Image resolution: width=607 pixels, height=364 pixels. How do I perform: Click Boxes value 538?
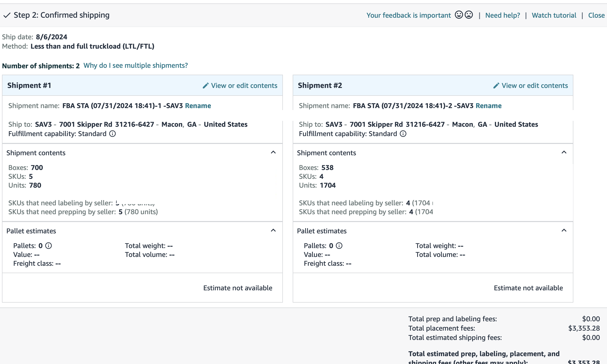click(x=328, y=168)
